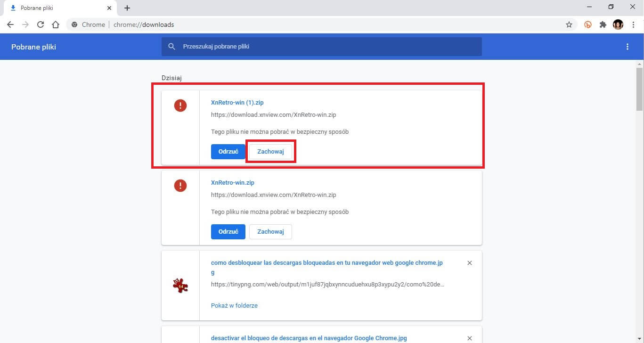Viewport: 644px width, 343px height.
Task: Click the warning icon for XnRetro-win (1).zip
Action: click(x=180, y=106)
